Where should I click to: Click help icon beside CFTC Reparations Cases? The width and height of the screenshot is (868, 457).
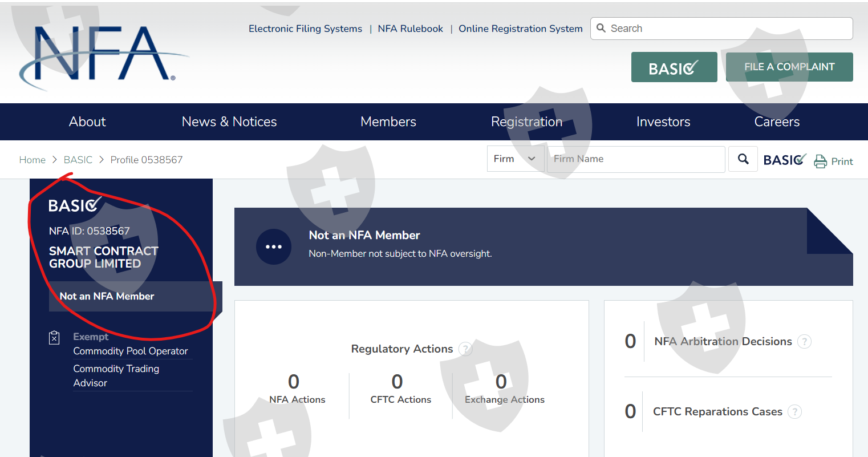tap(794, 412)
